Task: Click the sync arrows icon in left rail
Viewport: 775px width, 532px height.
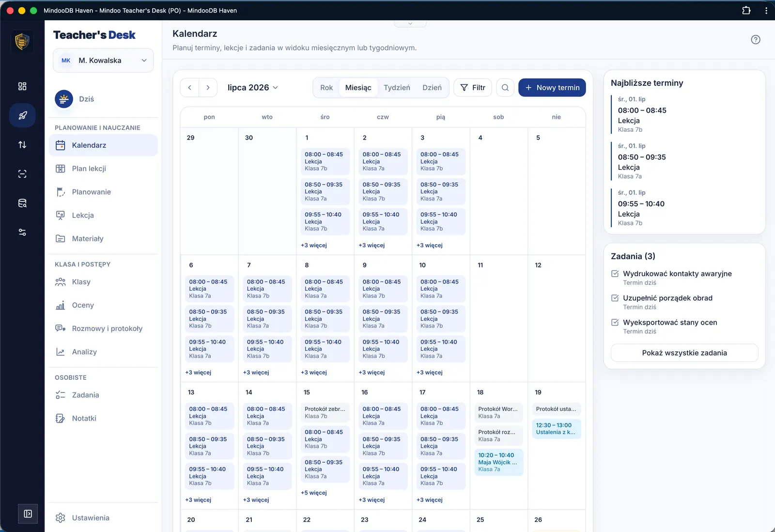Action: point(22,144)
